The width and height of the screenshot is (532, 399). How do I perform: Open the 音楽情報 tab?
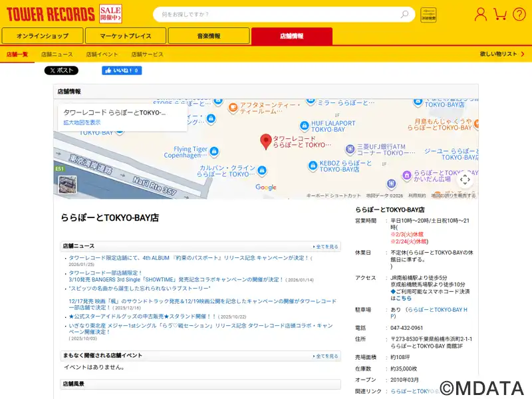click(209, 36)
